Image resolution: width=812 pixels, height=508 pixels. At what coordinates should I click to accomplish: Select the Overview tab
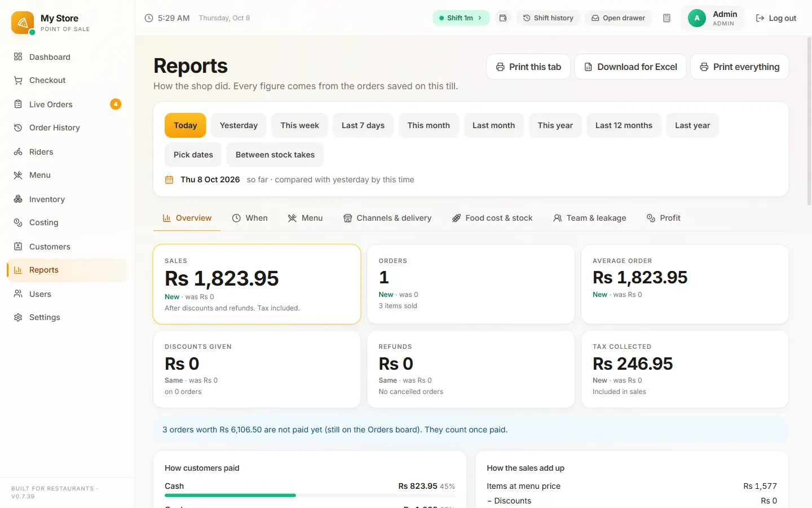[187, 218]
